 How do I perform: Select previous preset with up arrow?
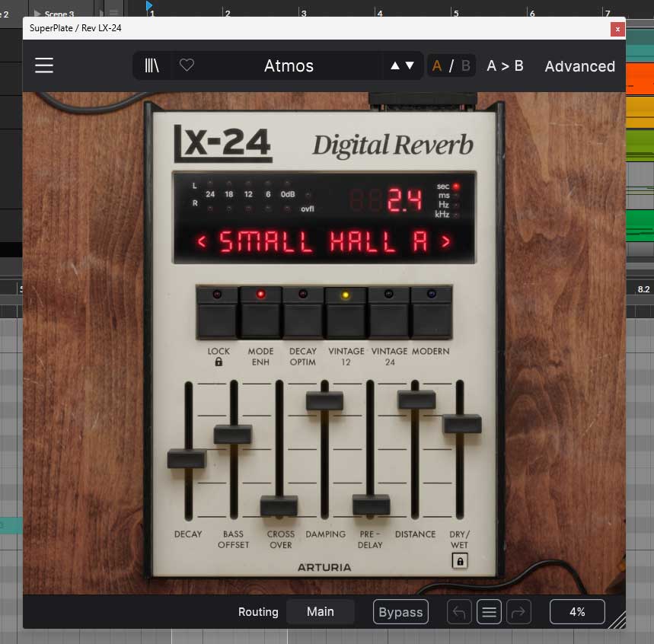point(394,65)
